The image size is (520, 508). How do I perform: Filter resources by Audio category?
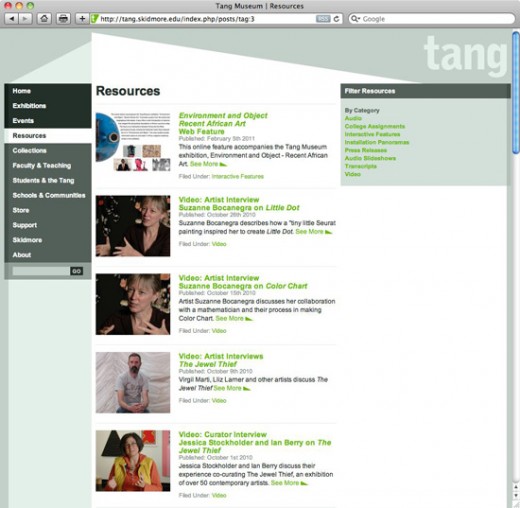353,118
